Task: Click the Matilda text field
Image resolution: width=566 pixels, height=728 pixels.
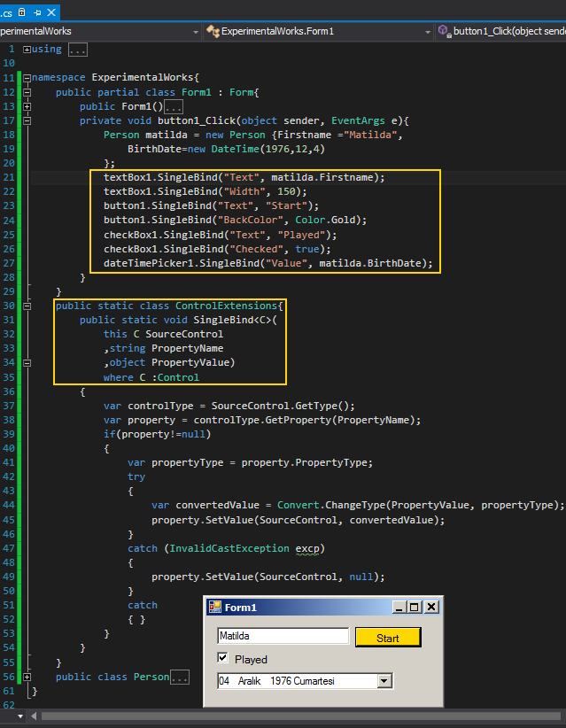Action: point(283,637)
